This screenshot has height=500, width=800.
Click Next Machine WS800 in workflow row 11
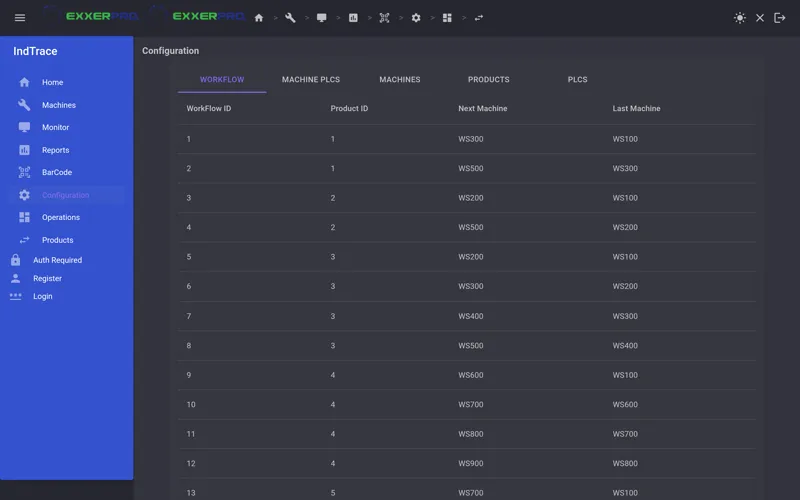470,434
